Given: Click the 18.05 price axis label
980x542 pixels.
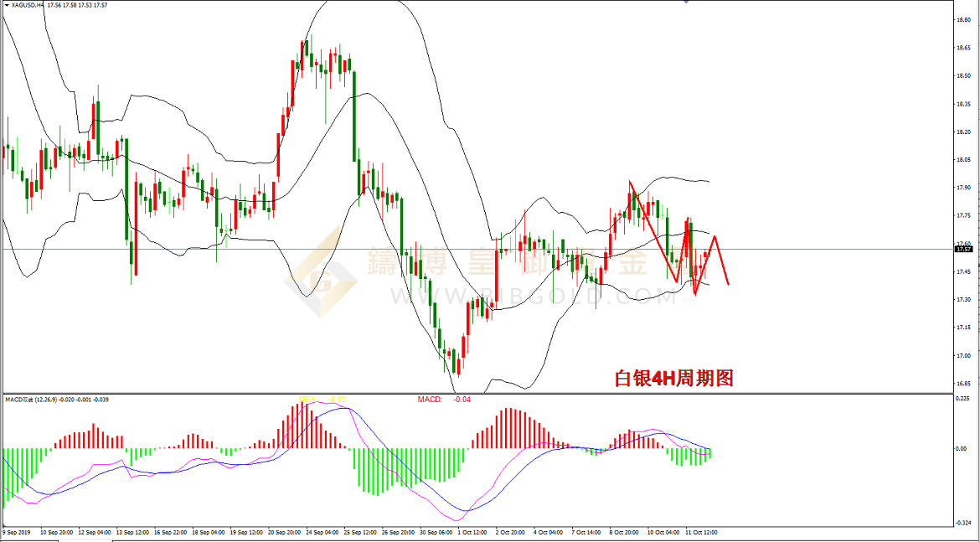Looking at the screenshot, I should [x=963, y=160].
